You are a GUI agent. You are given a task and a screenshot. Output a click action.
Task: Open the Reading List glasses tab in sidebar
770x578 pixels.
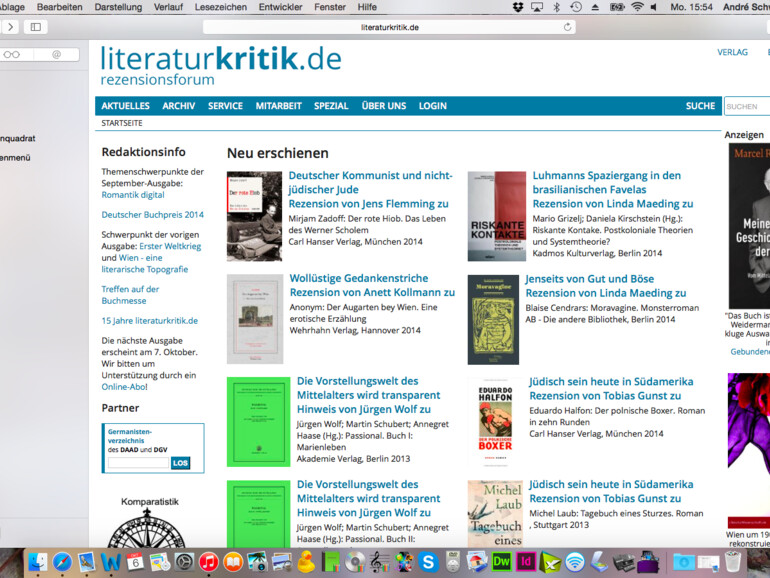(12, 55)
